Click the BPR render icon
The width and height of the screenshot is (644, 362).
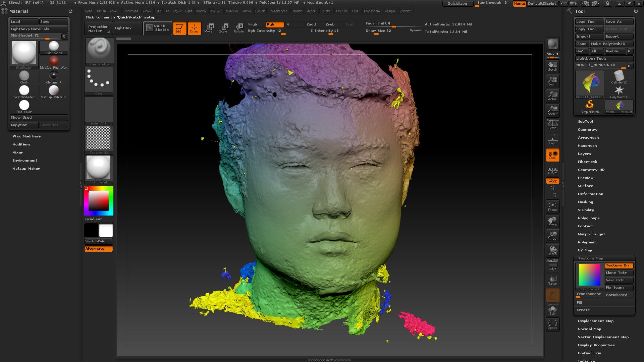coord(552,44)
